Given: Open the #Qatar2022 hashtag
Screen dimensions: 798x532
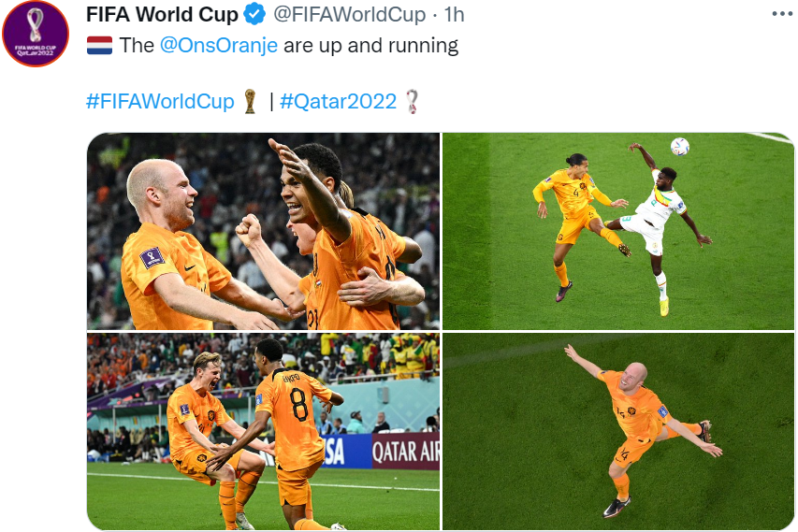Looking at the screenshot, I should tap(338, 101).
